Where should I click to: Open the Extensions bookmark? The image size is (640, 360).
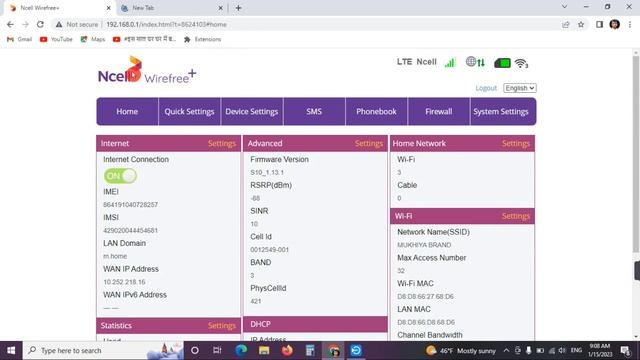pyautogui.click(x=202, y=39)
